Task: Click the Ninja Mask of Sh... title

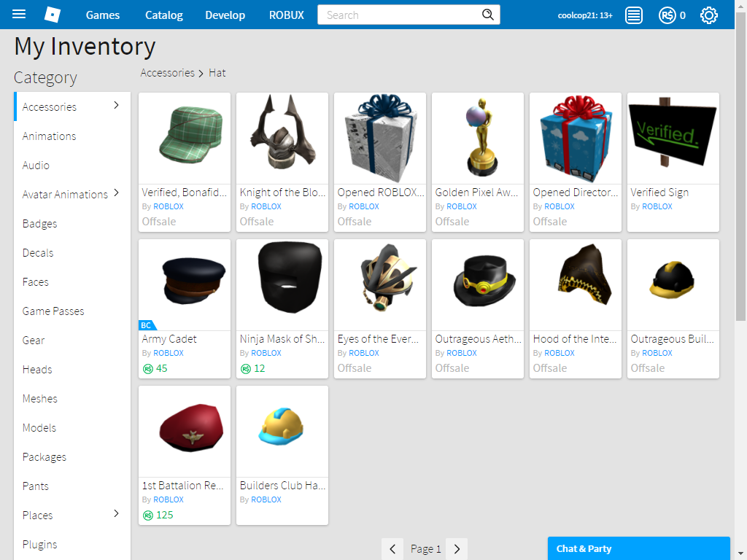Action: [x=282, y=339]
